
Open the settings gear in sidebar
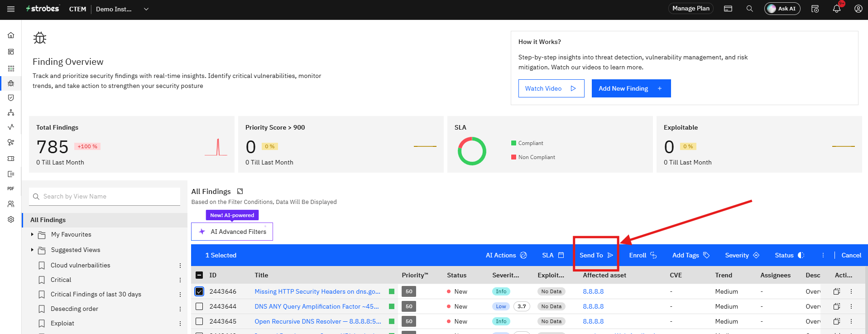[11, 219]
